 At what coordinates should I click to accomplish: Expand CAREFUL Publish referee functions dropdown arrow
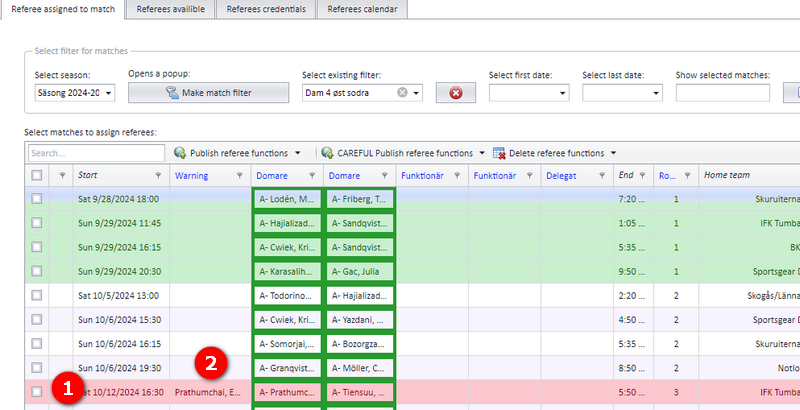[482, 153]
